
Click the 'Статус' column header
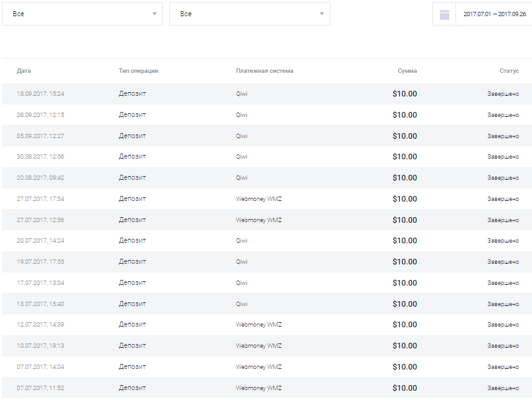508,71
